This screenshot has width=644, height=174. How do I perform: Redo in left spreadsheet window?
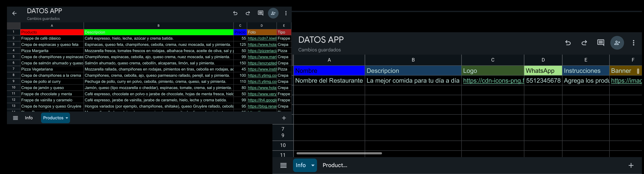pos(248,13)
